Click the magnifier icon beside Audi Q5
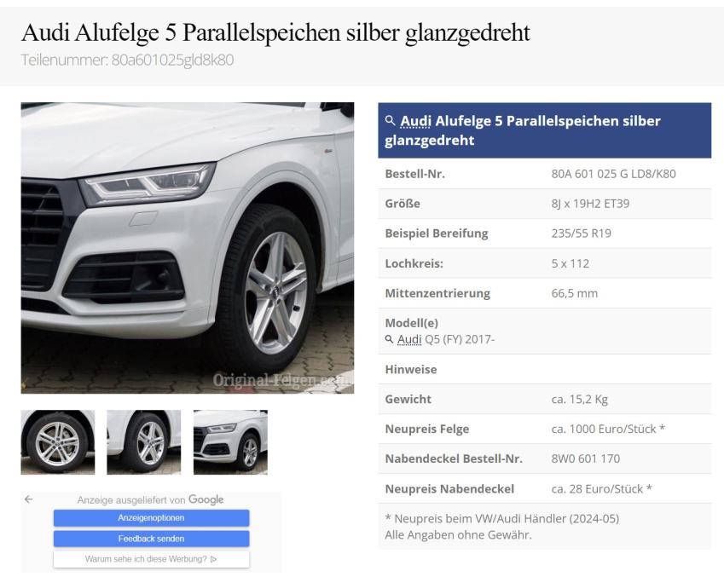This screenshot has width=724, height=588. pyautogui.click(x=389, y=339)
